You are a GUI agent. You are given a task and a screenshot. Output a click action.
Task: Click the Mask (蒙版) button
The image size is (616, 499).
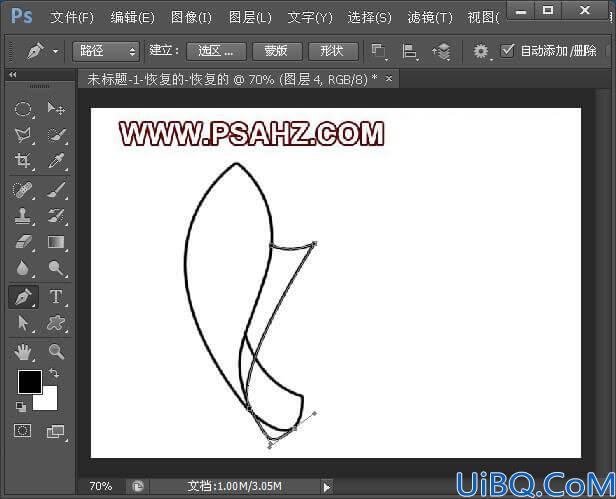pos(277,51)
